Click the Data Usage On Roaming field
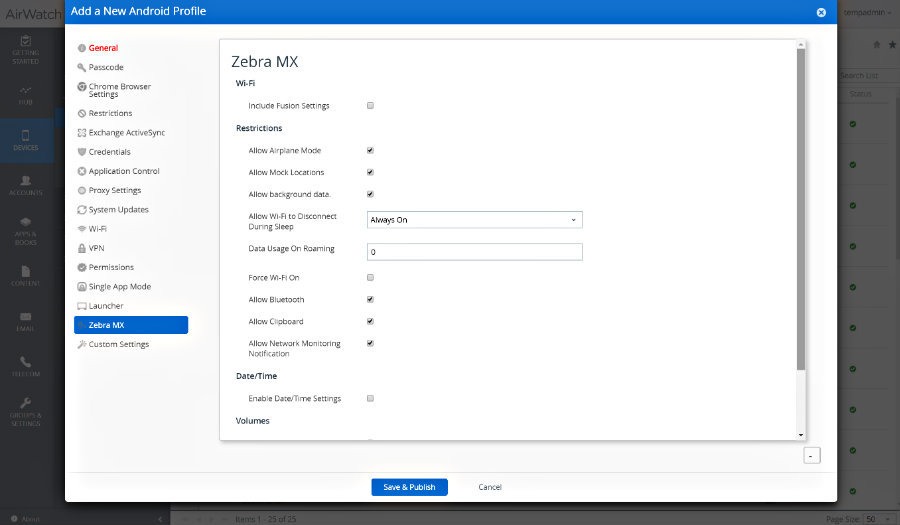The height and width of the screenshot is (525, 900). coord(474,252)
